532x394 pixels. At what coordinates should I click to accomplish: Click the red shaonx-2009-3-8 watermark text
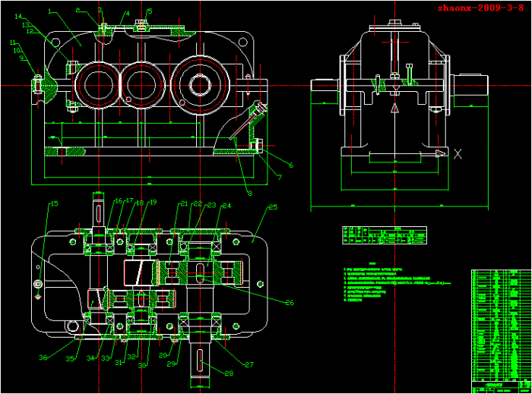(480, 8)
